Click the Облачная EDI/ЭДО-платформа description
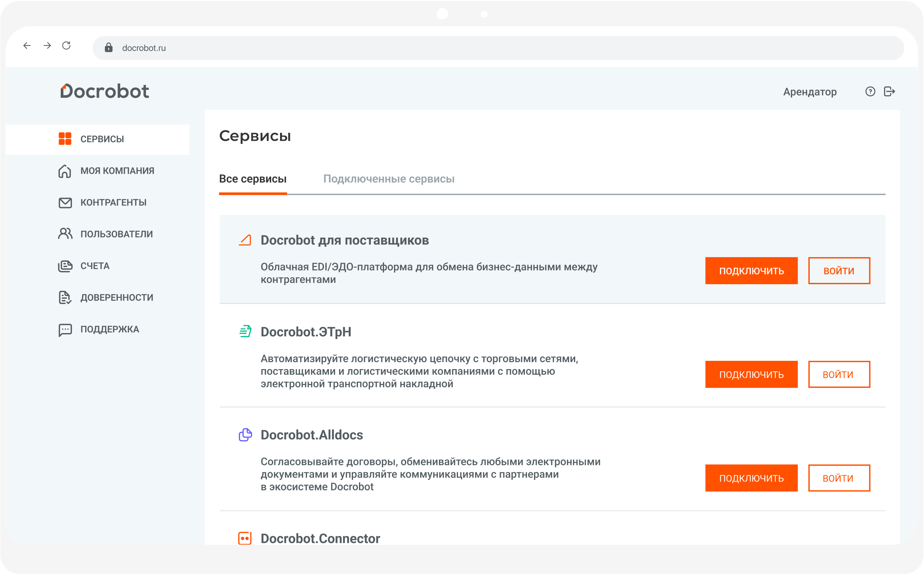924x575 pixels. pyautogui.click(x=429, y=273)
